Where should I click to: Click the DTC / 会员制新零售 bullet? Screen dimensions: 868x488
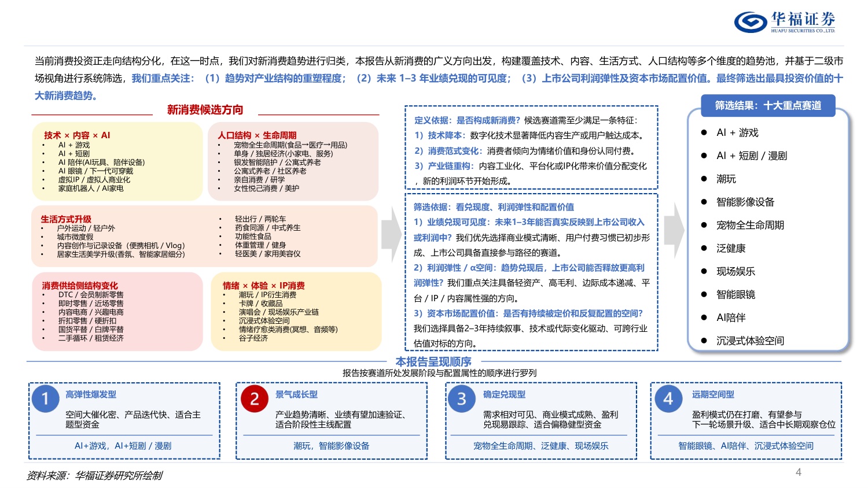[x=91, y=295]
